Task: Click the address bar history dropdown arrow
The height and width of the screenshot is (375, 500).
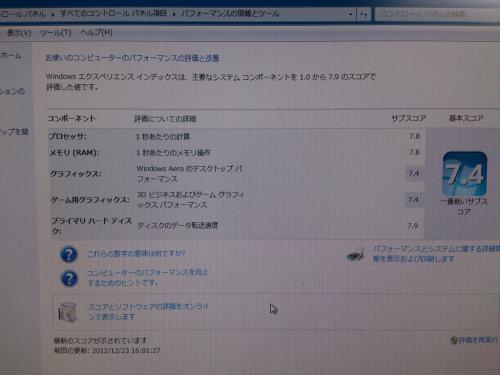Action: [x=350, y=14]
